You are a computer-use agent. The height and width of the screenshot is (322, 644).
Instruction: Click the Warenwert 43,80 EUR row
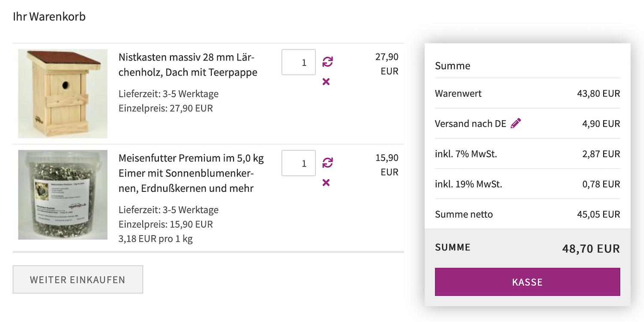click(x=527, y=93)
